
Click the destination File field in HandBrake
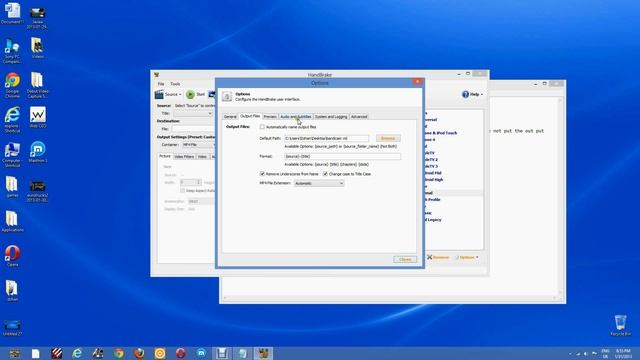pos(193,129)
